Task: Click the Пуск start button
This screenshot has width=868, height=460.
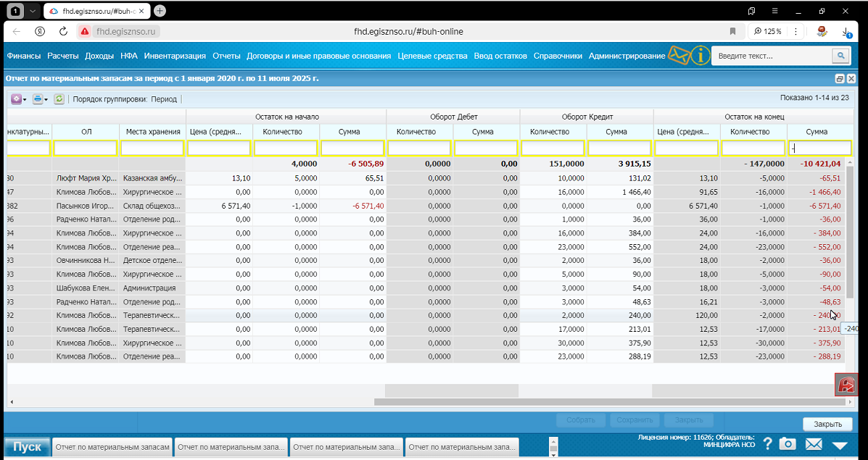Action: 27,447
